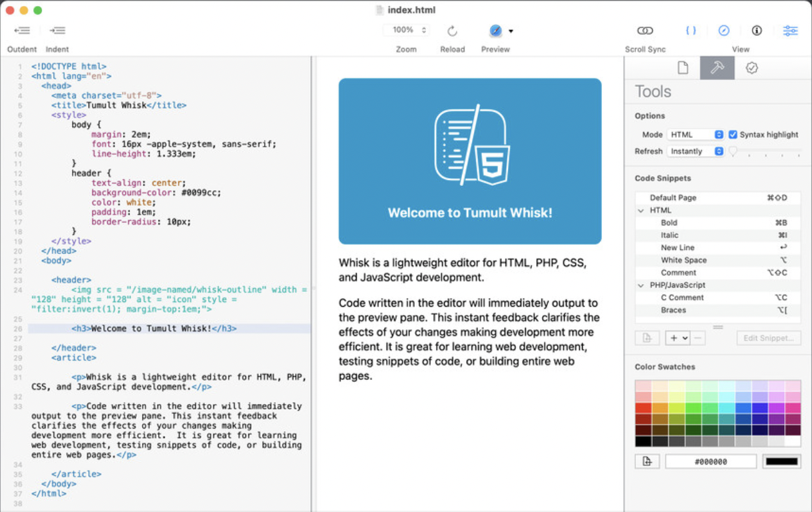Open the code braces view option
Viewport: 812px width, 512px height.
pyautogui.click(x=691, y=30)
